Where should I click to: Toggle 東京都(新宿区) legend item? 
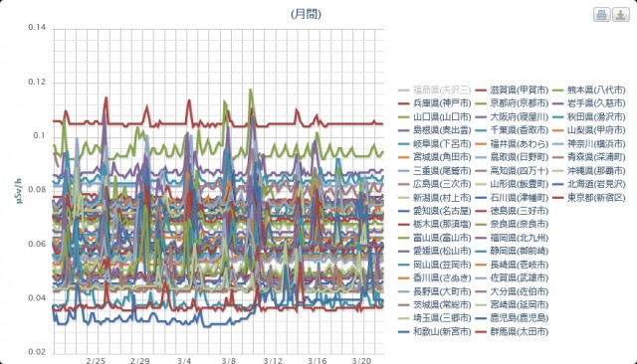click(589, 198)
